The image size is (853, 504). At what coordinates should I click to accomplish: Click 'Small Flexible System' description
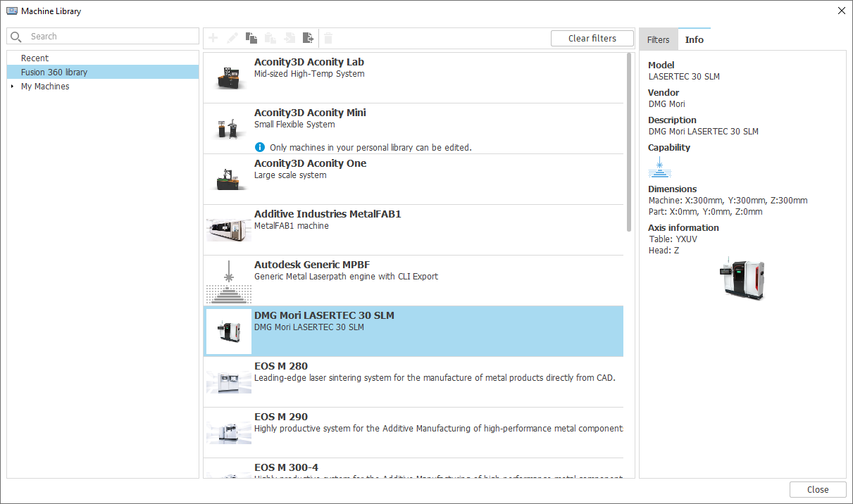point(294,125)
